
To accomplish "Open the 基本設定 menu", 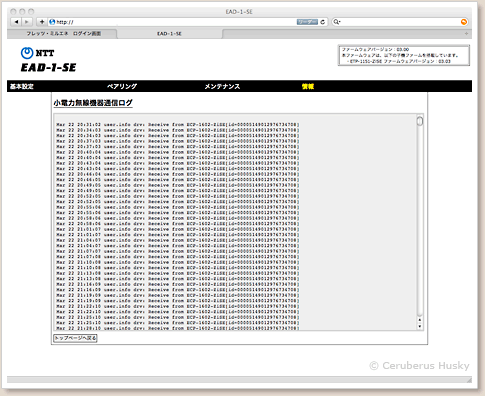I will [22, 87].
